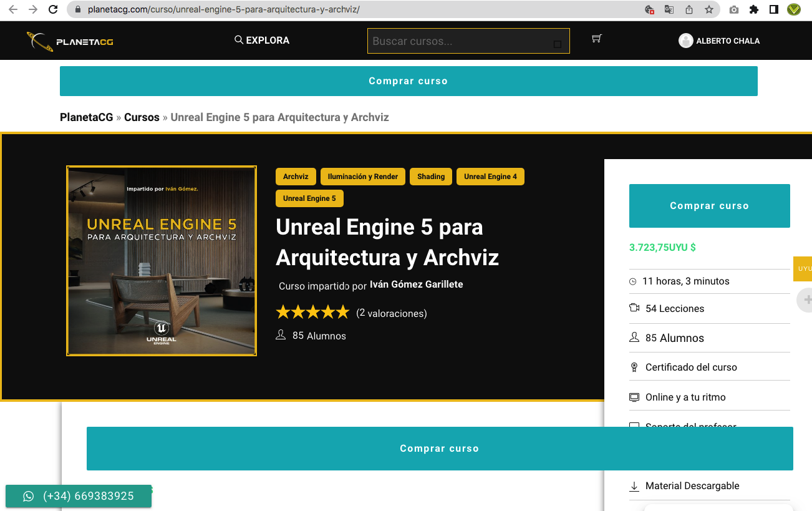Click the sidebar Comprar curso button

coord(710,206)
